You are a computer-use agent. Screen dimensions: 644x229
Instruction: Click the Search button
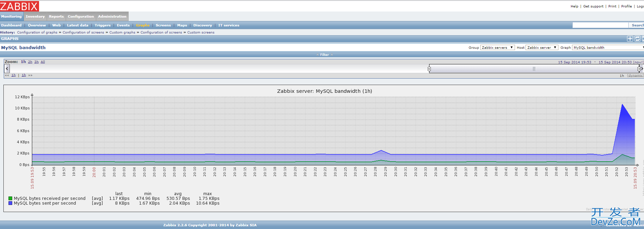[637, 25]
